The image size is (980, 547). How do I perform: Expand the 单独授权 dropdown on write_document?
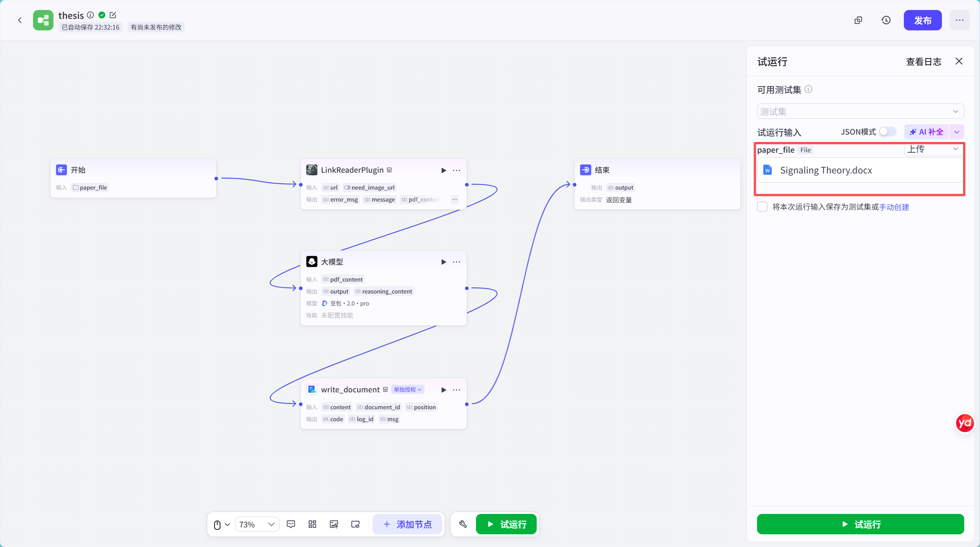(407, 389)
